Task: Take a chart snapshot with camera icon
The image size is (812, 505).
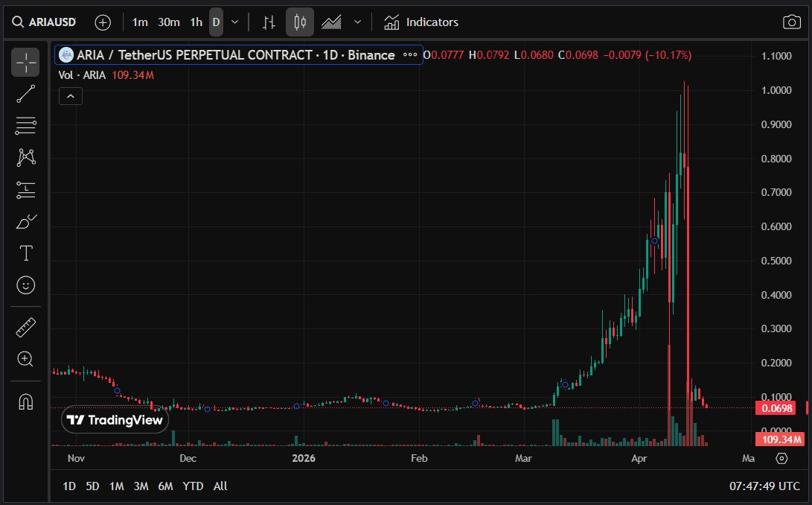Action: tap(791, 22)
